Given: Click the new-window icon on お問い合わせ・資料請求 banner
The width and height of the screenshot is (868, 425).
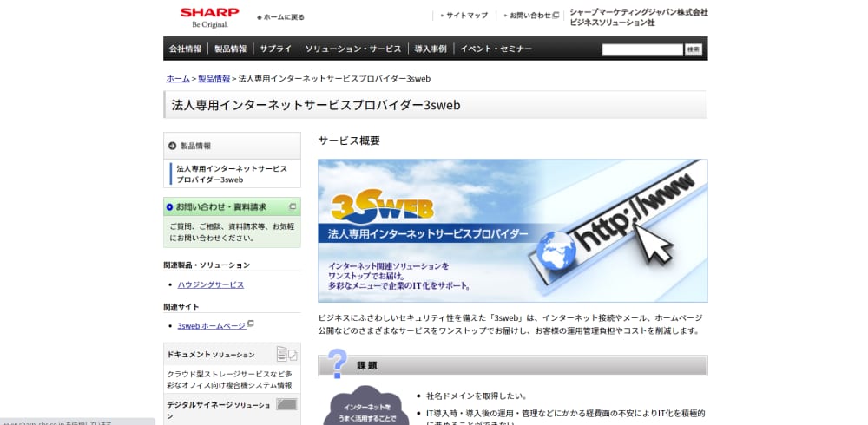Looking at the screenshot, I should 293,206.
